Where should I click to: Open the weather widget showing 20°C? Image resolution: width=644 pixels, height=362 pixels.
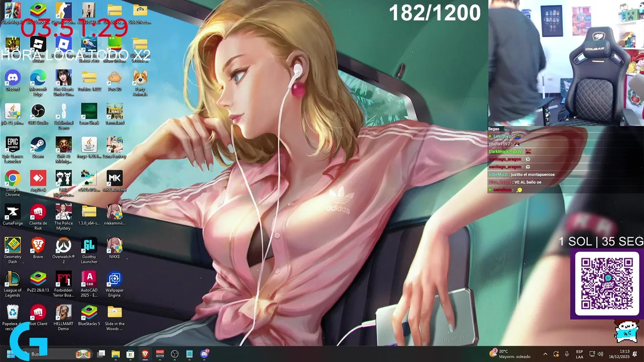pos(511,354)
